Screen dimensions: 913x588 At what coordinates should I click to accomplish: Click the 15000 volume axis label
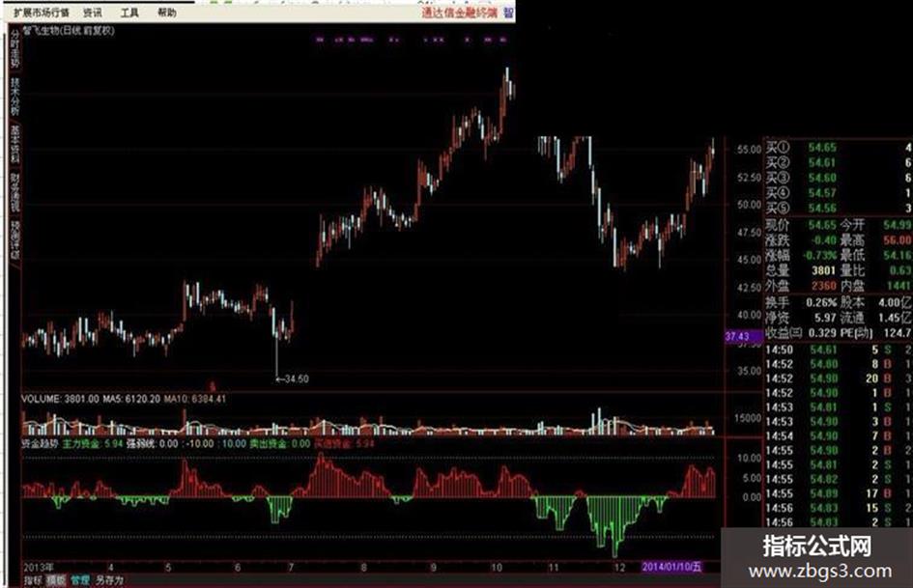click(748, 418)
